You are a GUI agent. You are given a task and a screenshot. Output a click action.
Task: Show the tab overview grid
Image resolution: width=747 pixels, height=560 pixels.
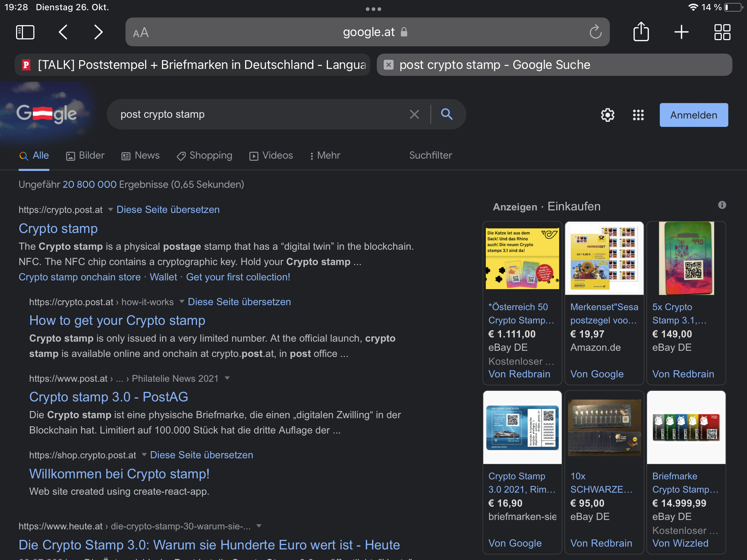722,32
